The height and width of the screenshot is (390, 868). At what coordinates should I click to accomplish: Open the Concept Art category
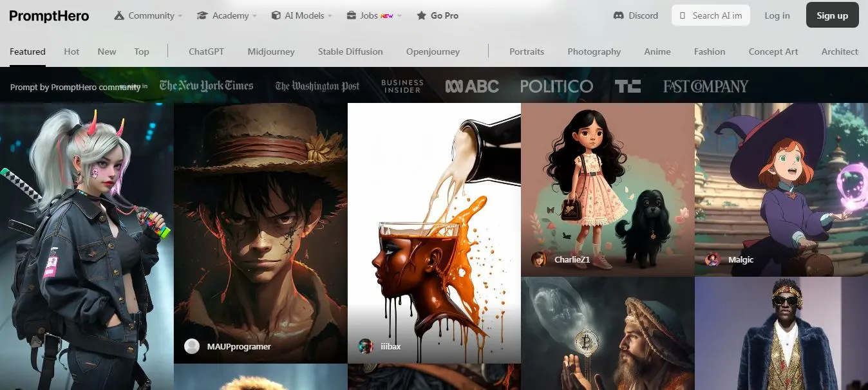point(773,51)
